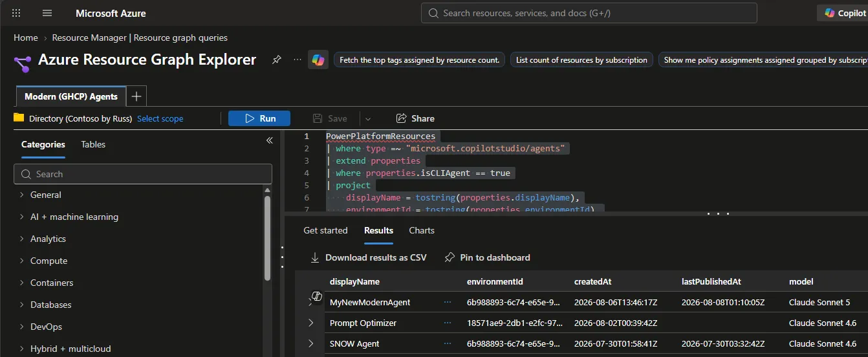Switch to the Categories tab

pos(43,144)
